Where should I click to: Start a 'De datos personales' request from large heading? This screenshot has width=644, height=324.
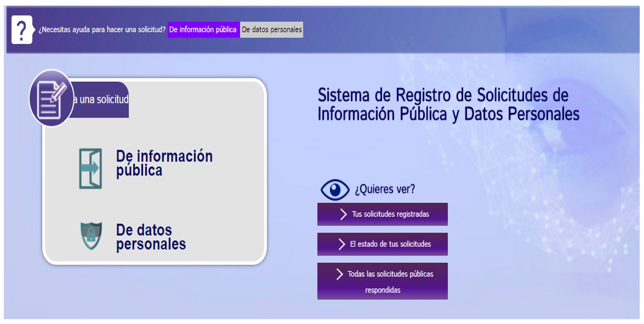click(x=151, y=237)
